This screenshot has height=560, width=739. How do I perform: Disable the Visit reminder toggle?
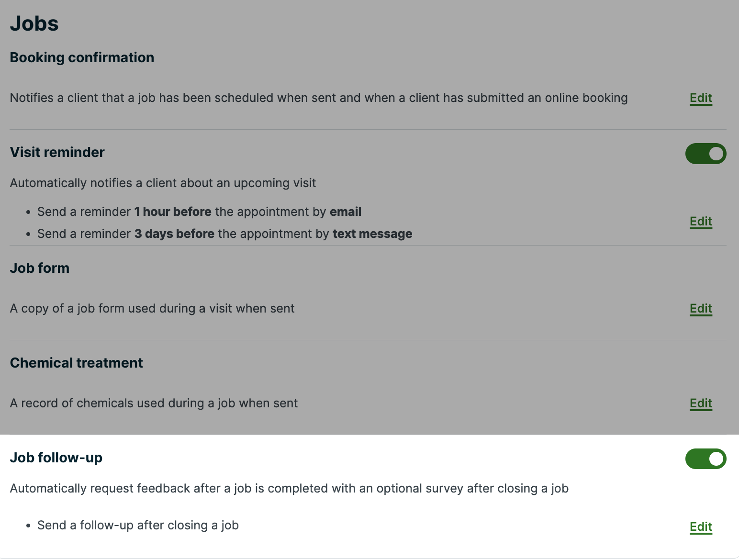pos(705,154)
